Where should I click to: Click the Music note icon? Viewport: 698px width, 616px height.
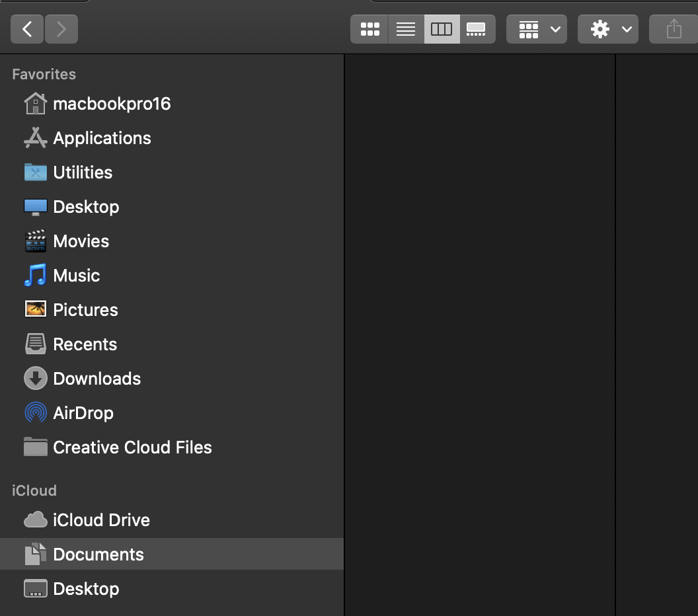36,276
